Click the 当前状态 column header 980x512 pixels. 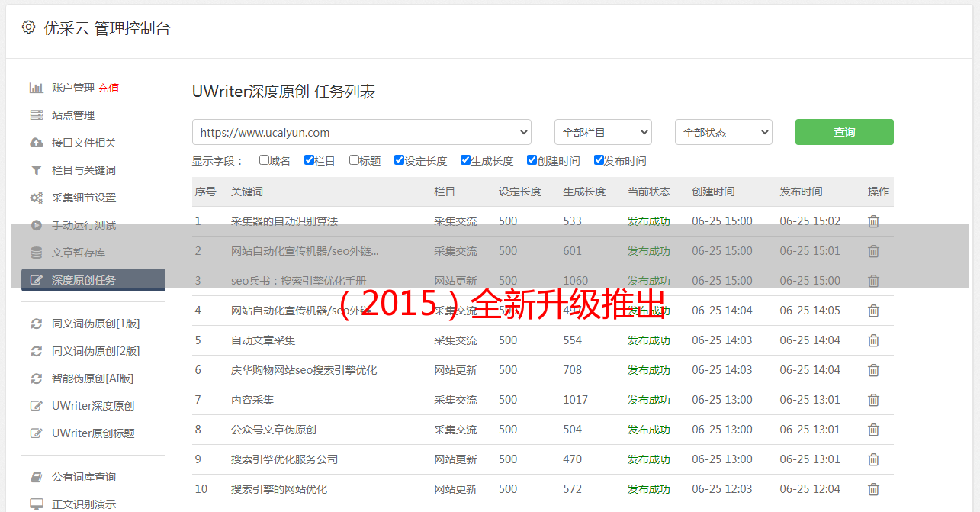tap(649, 192)
